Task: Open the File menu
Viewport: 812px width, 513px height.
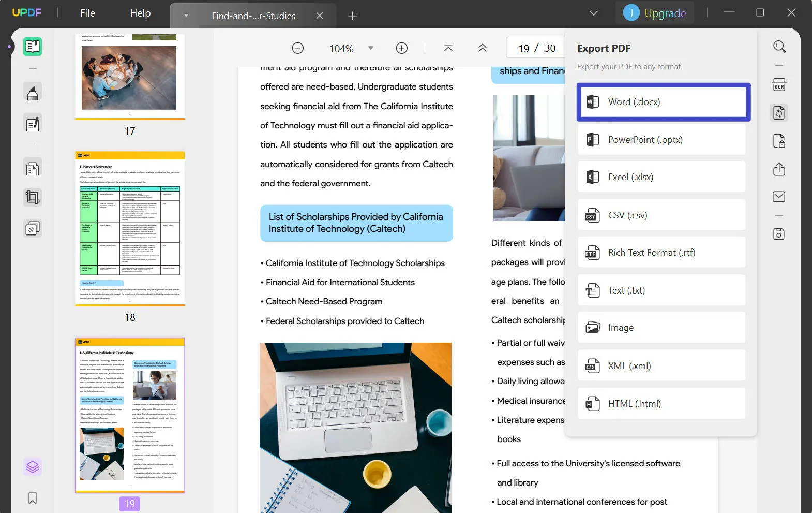Action: [x=88, y=13]
